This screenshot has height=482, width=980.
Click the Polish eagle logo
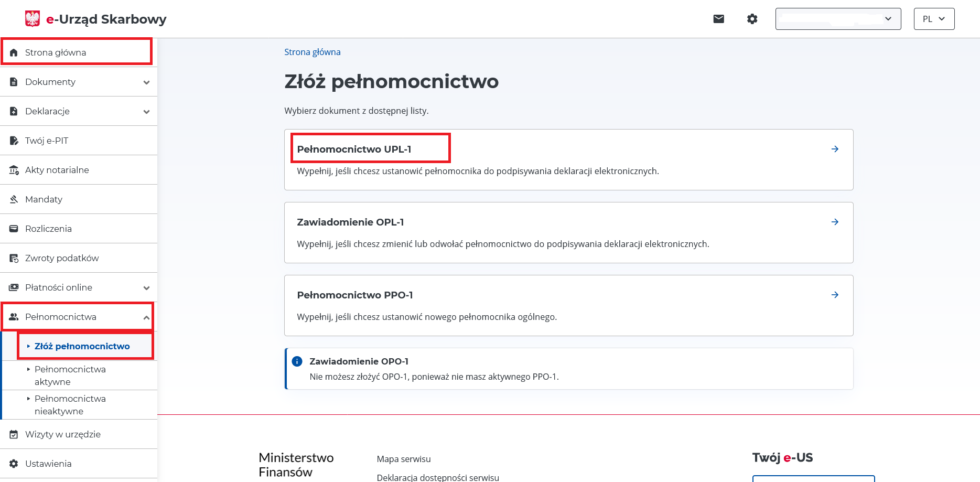(33, 19)
